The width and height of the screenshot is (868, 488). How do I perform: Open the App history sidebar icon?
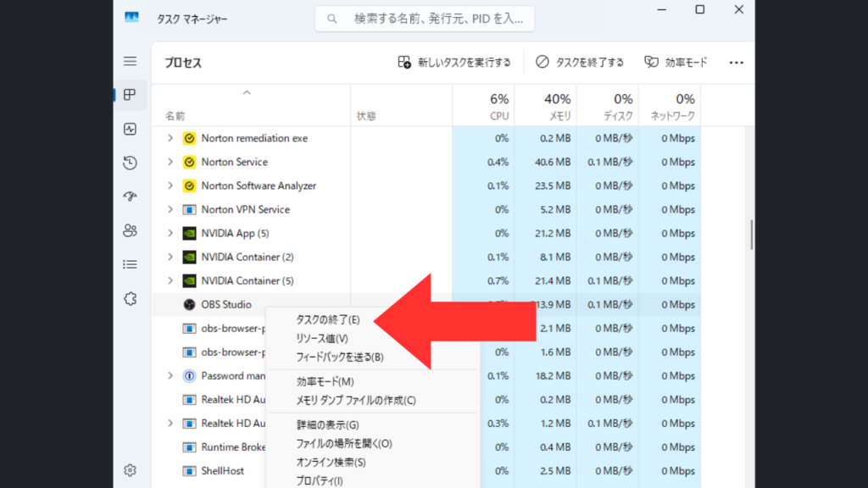pos(130,163)
